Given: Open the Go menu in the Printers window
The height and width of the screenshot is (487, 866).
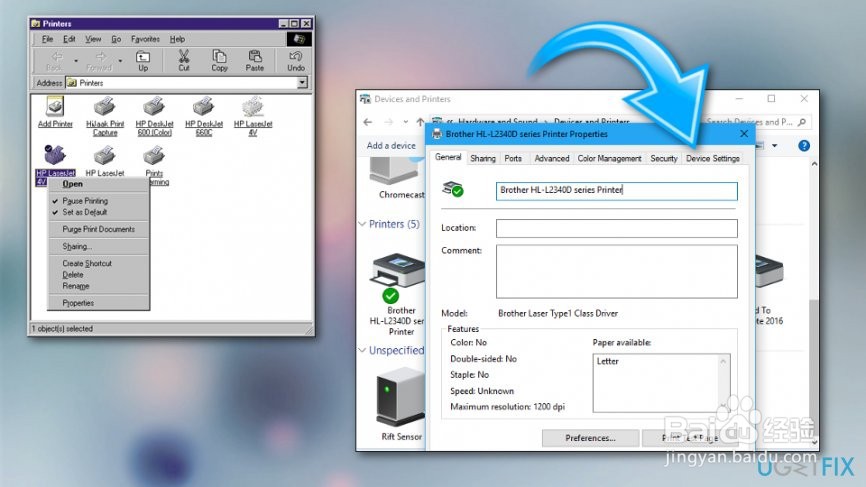Looking at the screenshot, I should pyautogui.click(x=116, y=39).
